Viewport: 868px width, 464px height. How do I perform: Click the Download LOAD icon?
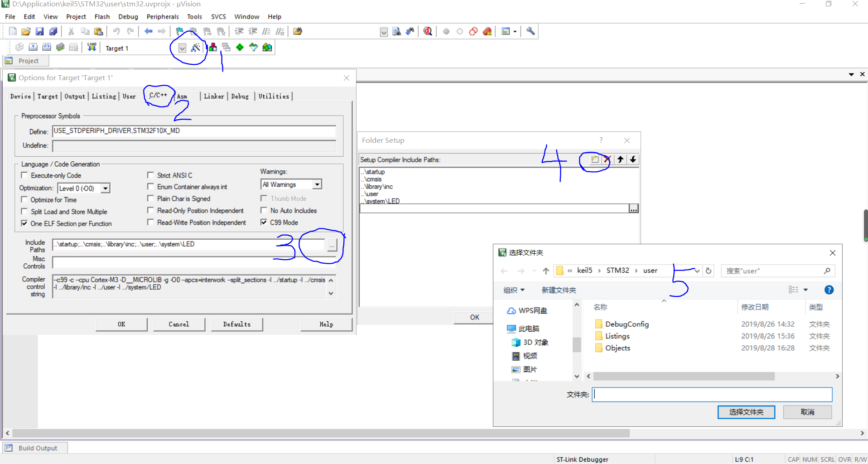point(92,47)
